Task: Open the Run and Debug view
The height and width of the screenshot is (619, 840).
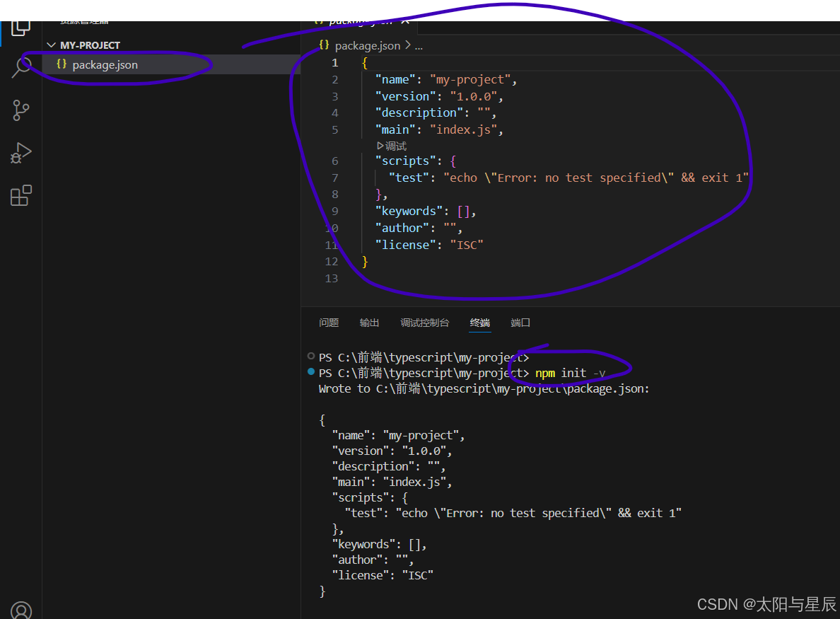Action: tap(21, 154)
